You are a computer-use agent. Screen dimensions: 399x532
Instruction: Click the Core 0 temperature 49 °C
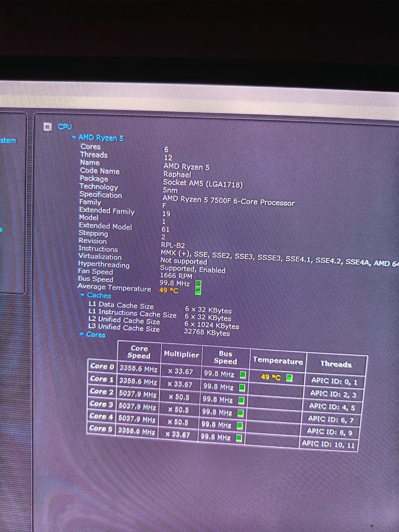tap(271, 377)
